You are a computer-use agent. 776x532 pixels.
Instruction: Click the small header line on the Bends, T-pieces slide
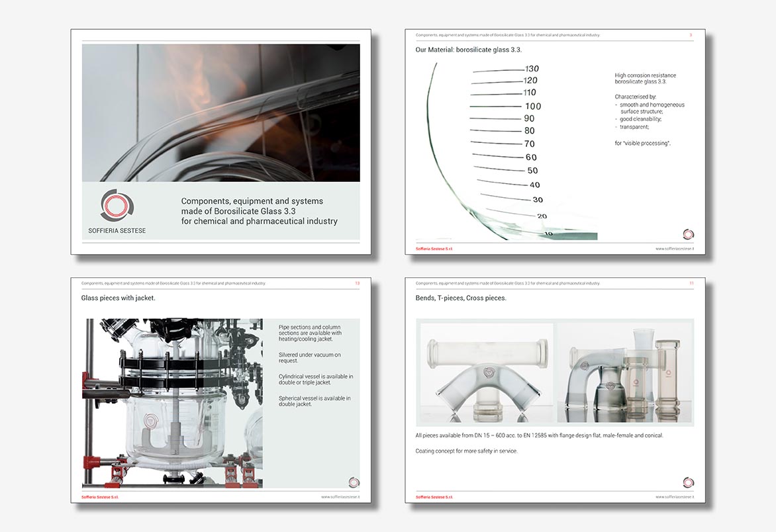pos(508,283)
